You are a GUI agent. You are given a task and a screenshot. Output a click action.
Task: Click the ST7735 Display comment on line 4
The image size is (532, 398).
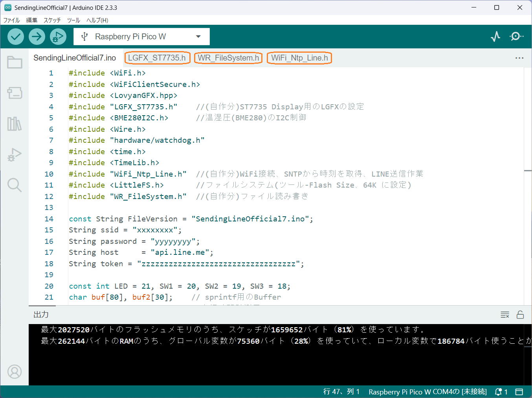(x=280, y=107)
